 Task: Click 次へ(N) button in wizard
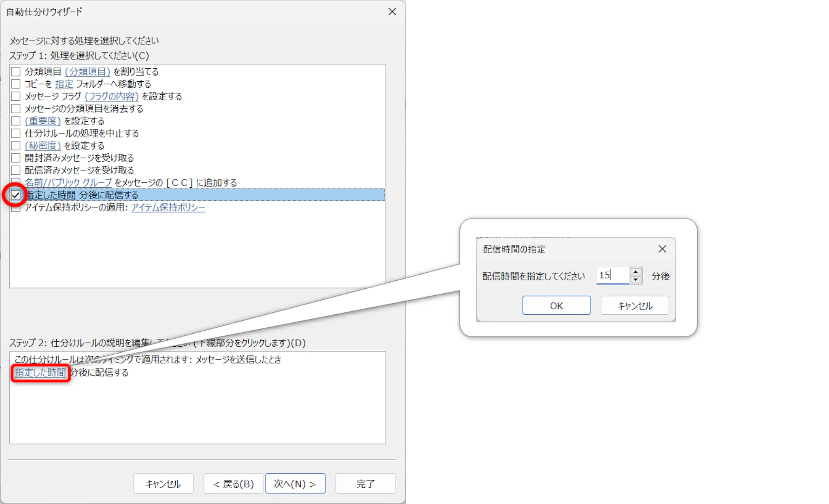(295, 484)
